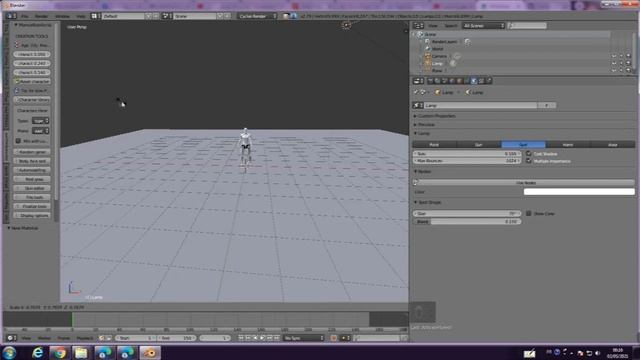Select the Point lamp type tab

coord(434,144)
